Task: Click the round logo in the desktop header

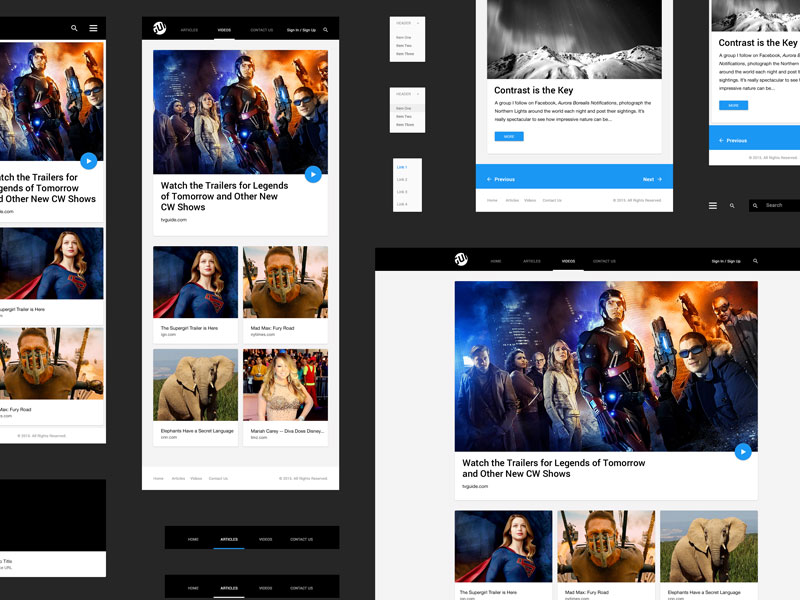Action: pyautogui.click(x=461, y=260)
